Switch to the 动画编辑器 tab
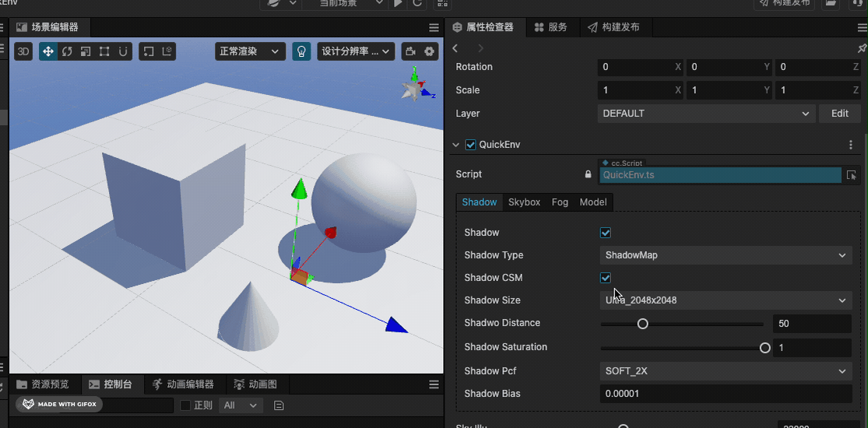The image size is (868, 428). coord(186,384)
